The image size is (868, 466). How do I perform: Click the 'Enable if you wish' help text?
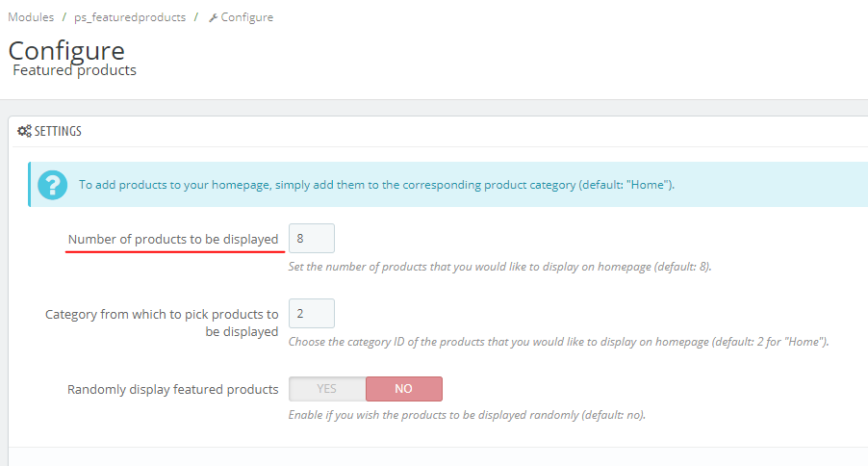(x=467, y=416)
